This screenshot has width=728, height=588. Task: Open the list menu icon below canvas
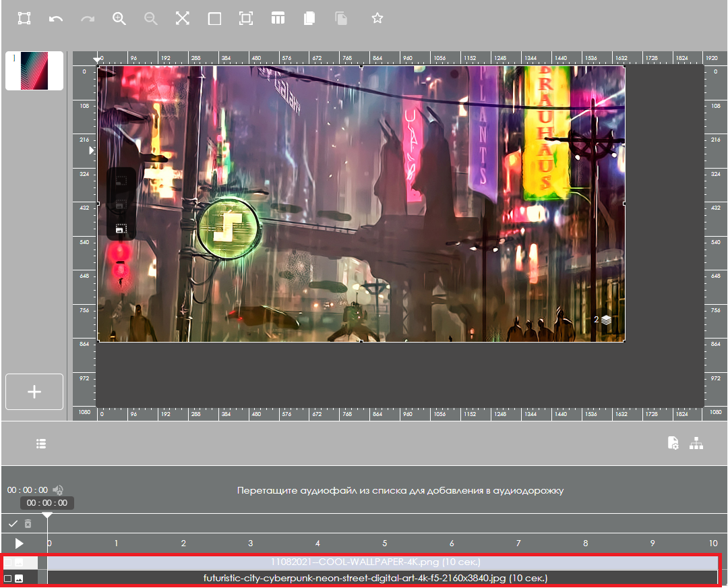[41, 444]
